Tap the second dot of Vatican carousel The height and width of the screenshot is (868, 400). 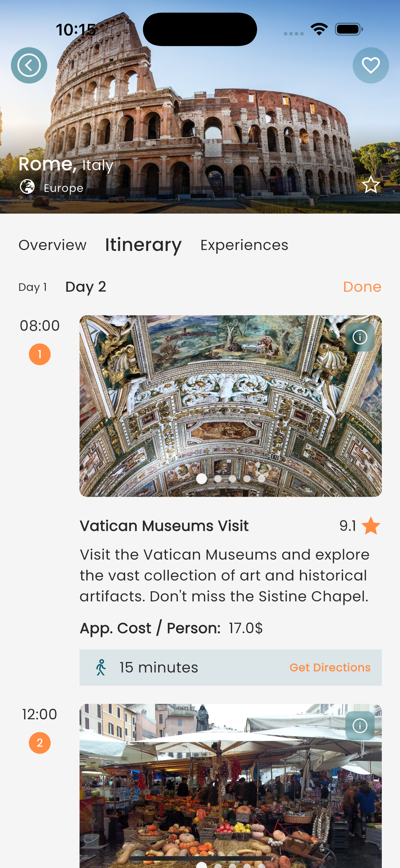(218, 478)
